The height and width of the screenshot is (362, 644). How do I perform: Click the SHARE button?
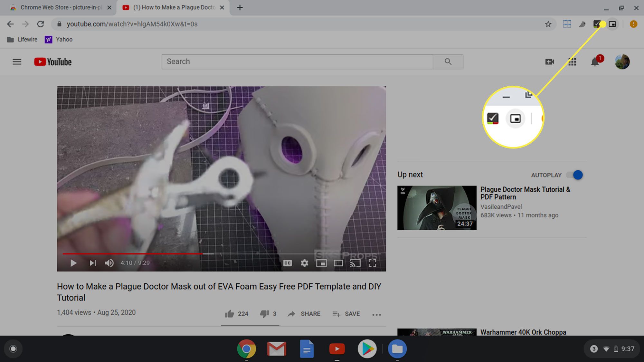(304, 314)
